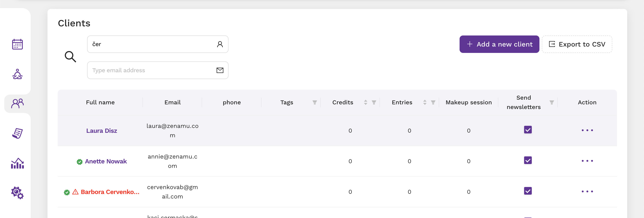
Task: Open action menu for Anette Nowak
Action: [x=587, y=161]
